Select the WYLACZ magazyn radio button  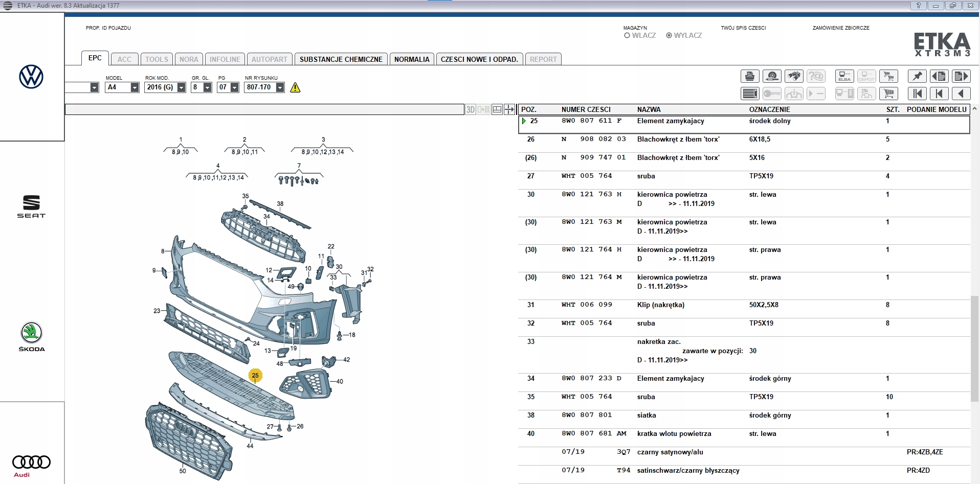point(669,35)
